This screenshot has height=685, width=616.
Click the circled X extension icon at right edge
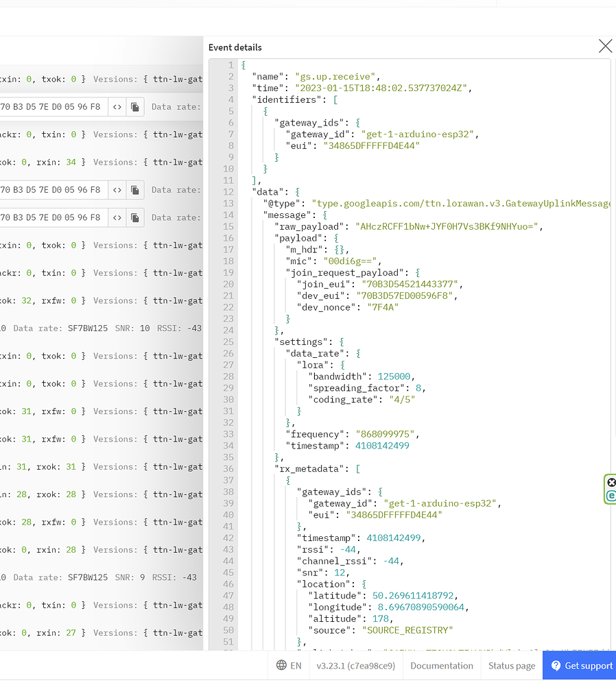coord(611,482)
